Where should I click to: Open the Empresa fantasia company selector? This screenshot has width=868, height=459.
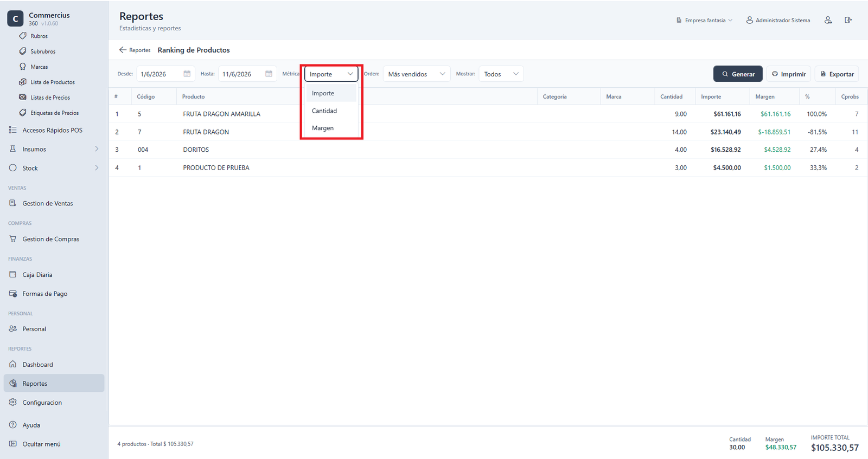click(704, 20)
